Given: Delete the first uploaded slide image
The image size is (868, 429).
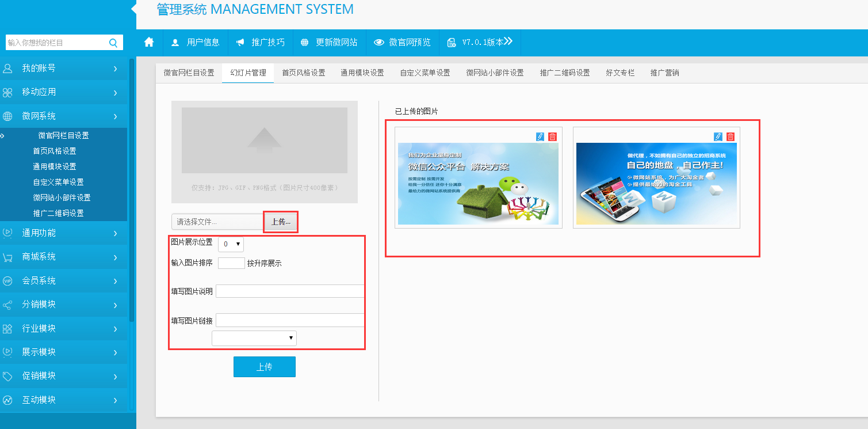Looking at the screenshot, I should 552,136.
